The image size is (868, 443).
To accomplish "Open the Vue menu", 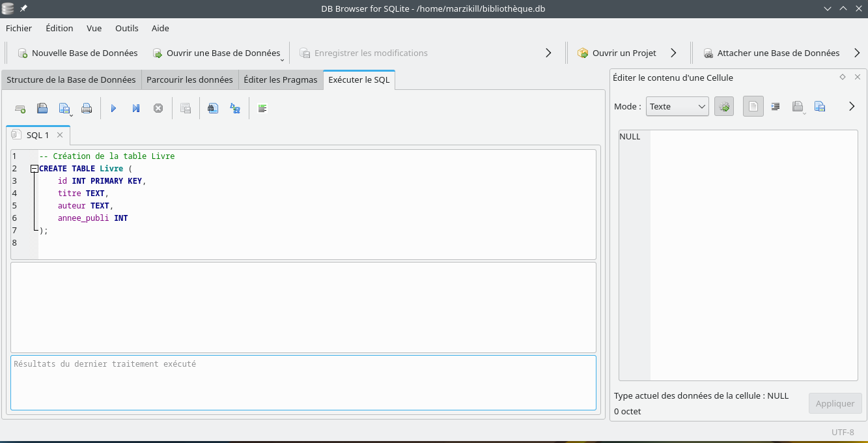I will (x=94, y=28).
